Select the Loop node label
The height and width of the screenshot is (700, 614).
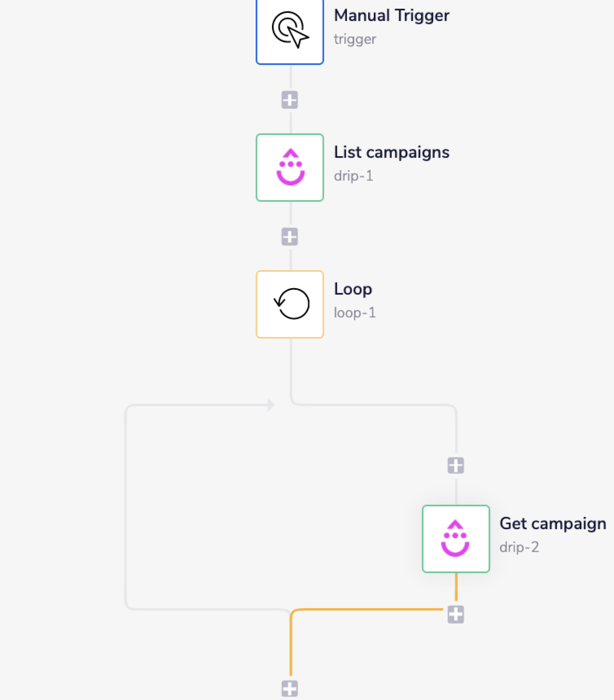click(x=353, y=290)
